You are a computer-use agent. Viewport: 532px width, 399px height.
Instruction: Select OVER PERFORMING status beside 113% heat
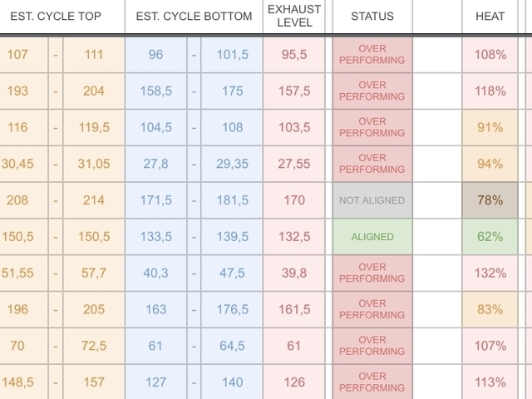click(x=372, y=382)
